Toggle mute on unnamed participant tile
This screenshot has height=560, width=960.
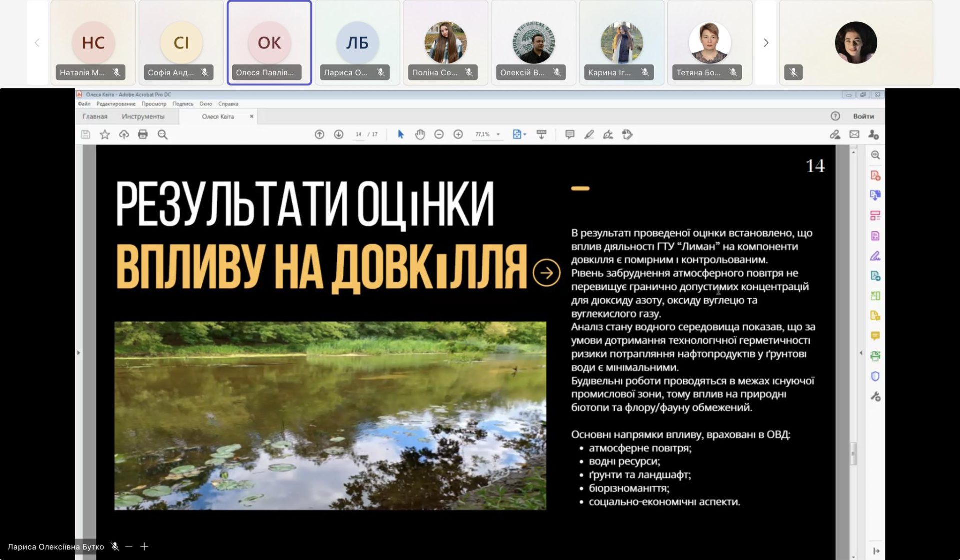[x=793, y=72]
